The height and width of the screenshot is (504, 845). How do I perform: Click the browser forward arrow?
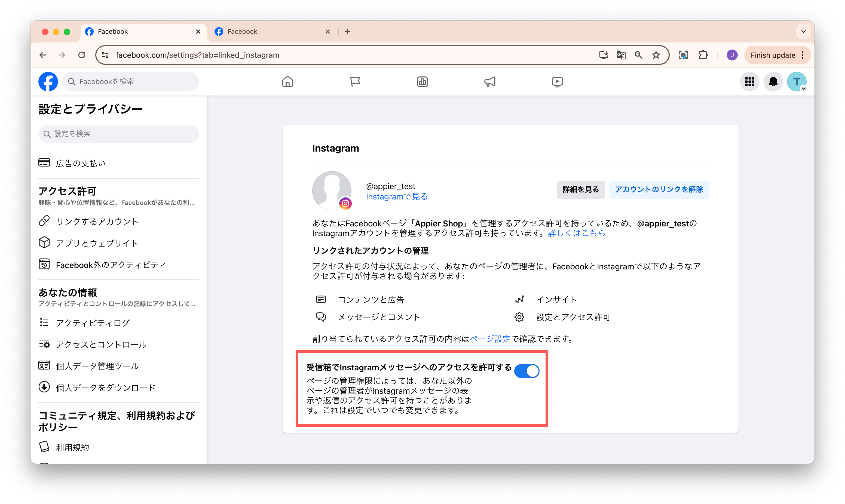tap(62, 55)
